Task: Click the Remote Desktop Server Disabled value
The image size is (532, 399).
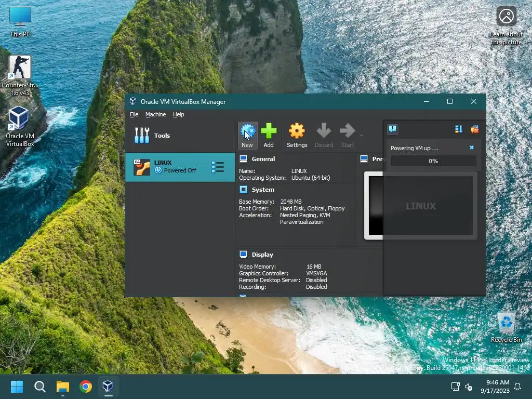Action: pyautogui.click(x=316, y=280)
